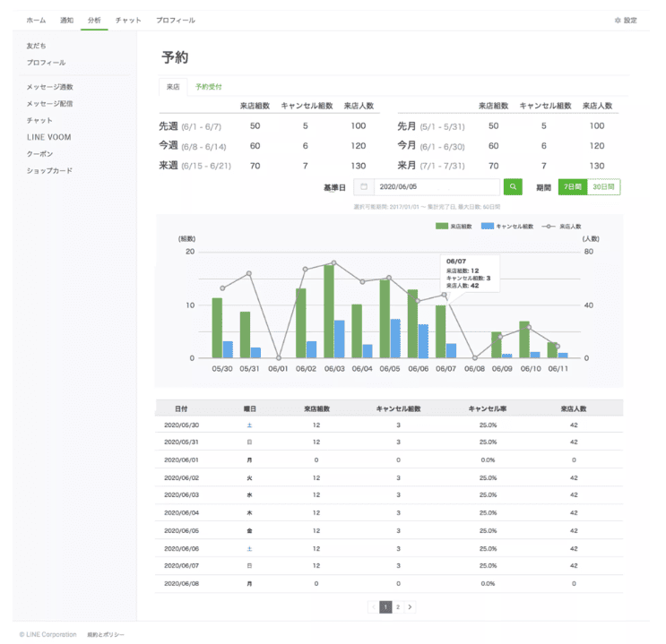Screen dimensions: 666x644
Task: Open the プロフィール top menu item
Action: (x=175, y=20)
